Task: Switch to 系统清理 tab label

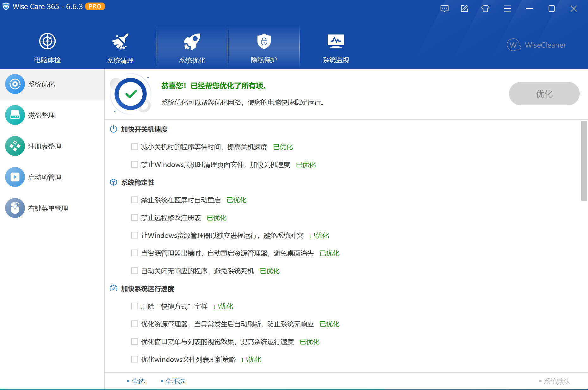Action: pos(120,60)
